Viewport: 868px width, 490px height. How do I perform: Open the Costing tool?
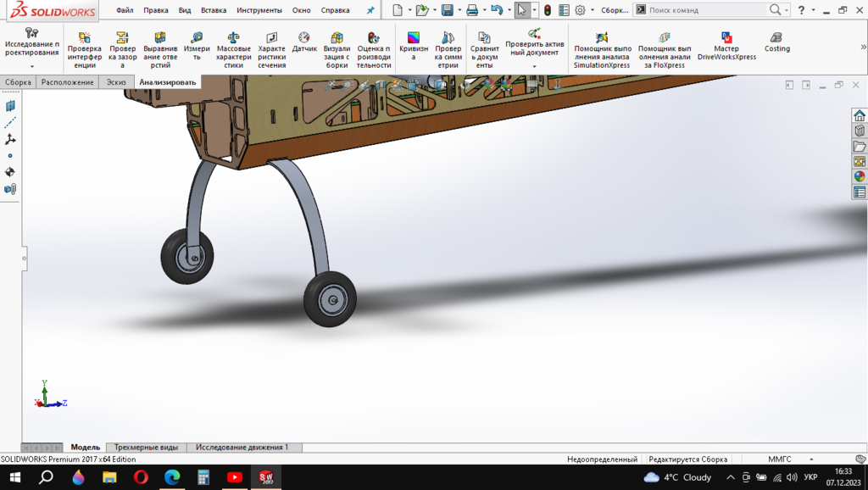click(776, 43)
